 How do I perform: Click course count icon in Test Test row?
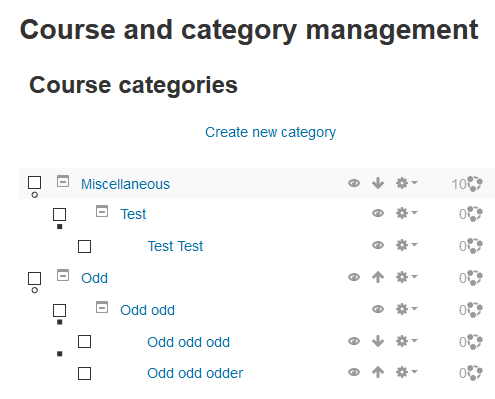(x=474, y=246)
